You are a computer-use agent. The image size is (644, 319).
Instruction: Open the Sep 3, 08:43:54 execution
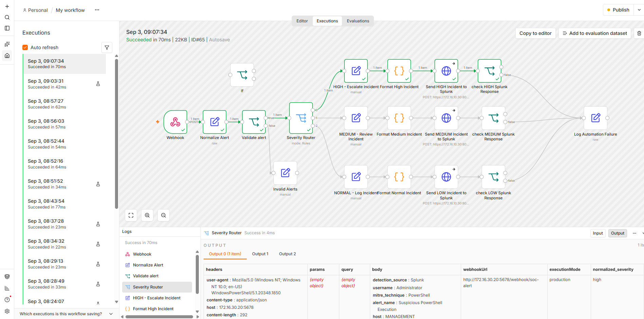click(64, 204)
